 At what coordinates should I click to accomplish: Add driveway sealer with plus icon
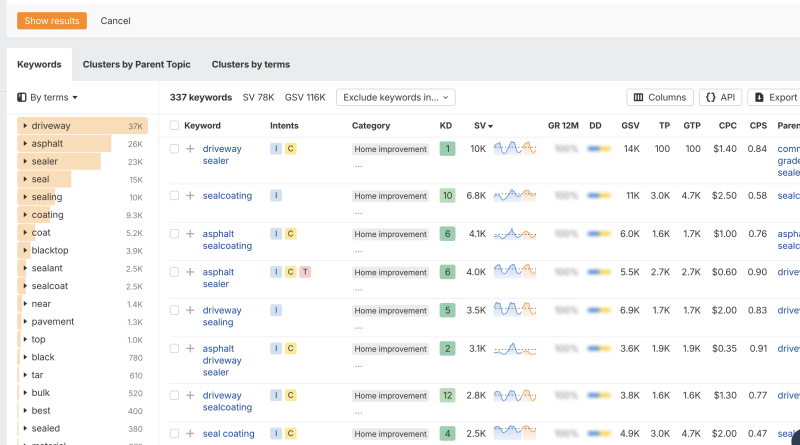(x=190, y=149)
